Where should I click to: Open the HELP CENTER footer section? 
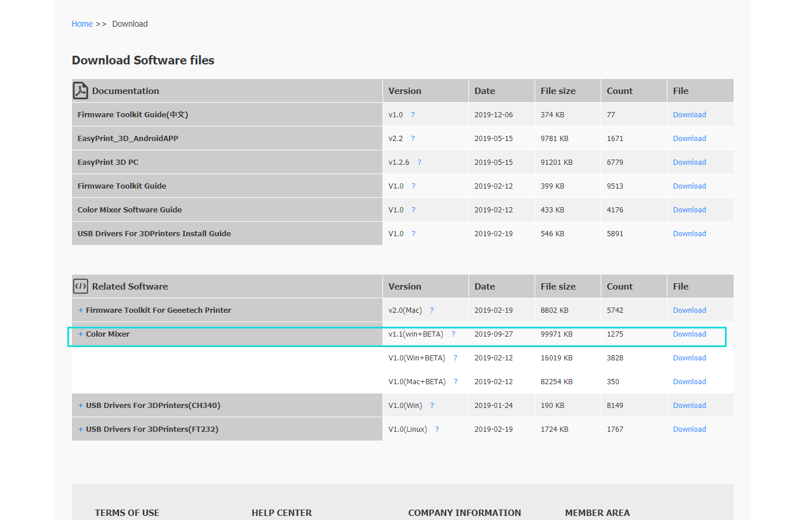coord(282,513)
